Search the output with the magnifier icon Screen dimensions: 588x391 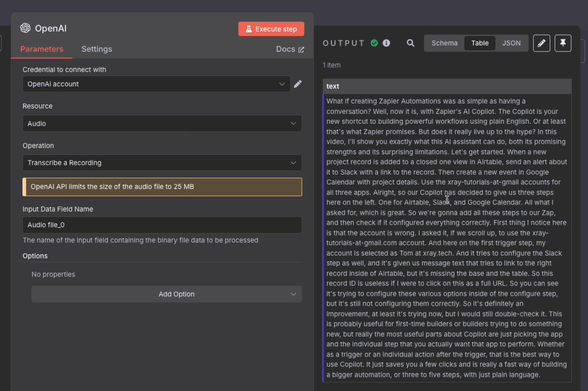coord(411,43)
